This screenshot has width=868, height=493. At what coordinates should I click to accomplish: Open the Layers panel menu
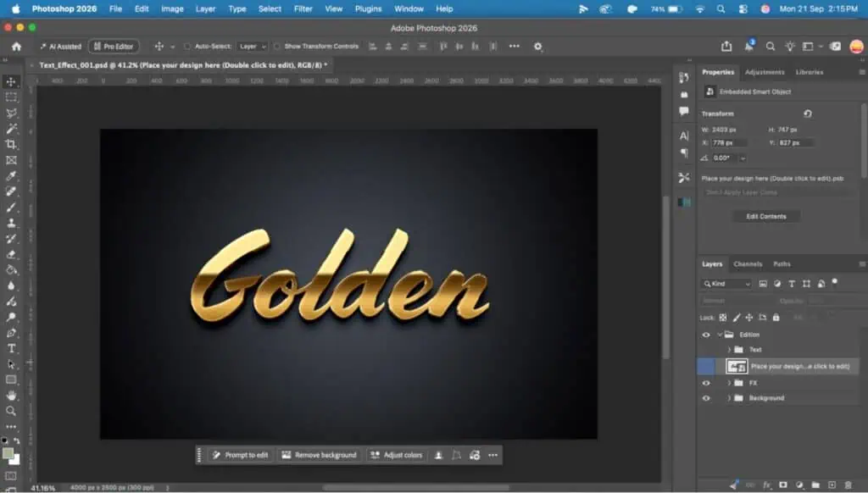pyautogui.click(x=862, y=264)
